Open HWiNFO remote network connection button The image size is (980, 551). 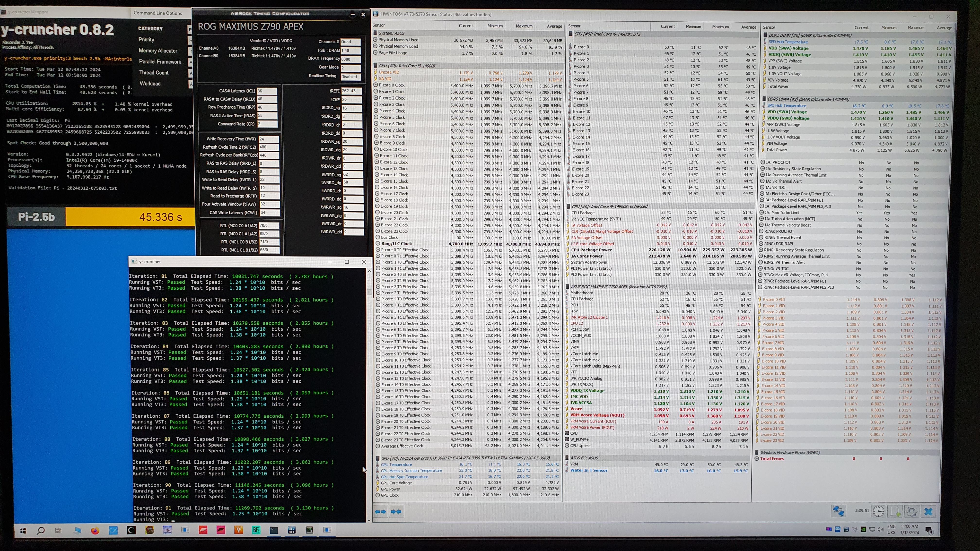point(838,511)
